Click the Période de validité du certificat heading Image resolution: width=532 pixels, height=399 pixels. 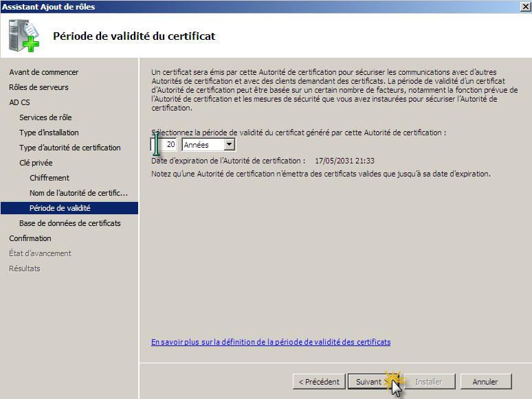point(134,36)
